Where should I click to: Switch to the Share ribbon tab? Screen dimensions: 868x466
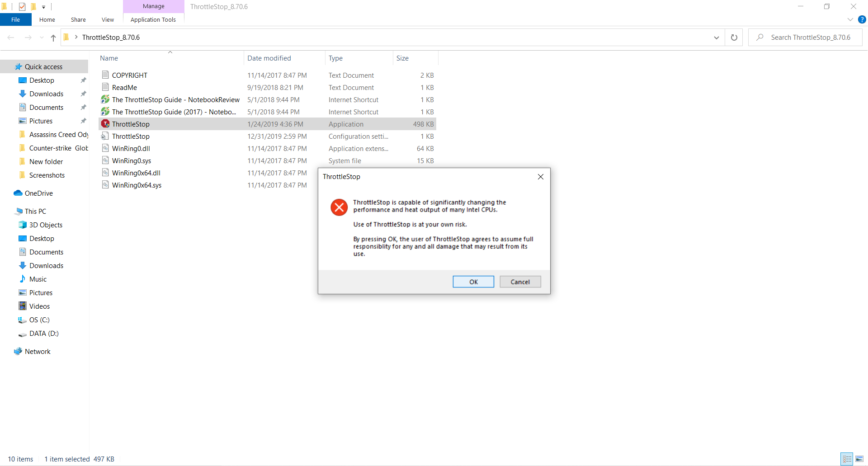click(x=78, y=19)
